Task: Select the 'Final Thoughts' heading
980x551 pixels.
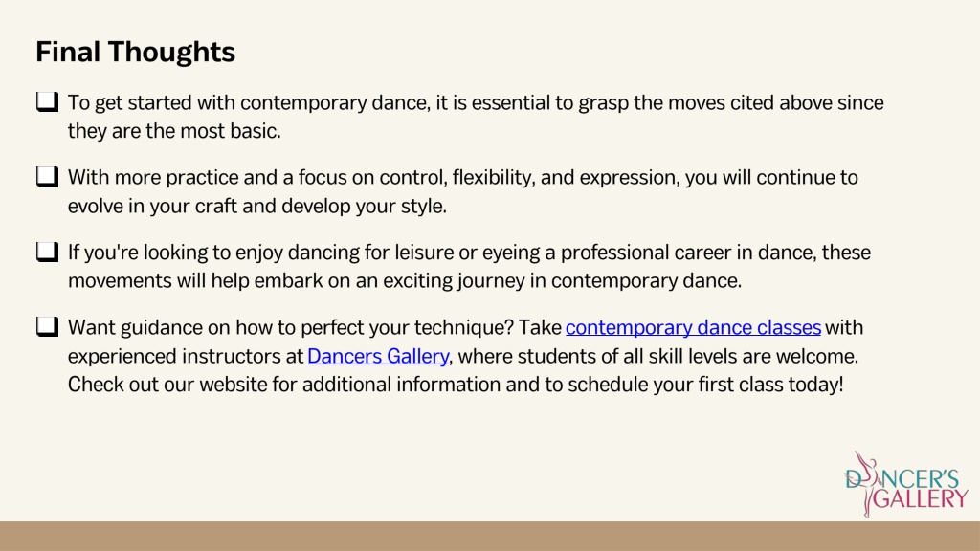Action: pos(136,52)
